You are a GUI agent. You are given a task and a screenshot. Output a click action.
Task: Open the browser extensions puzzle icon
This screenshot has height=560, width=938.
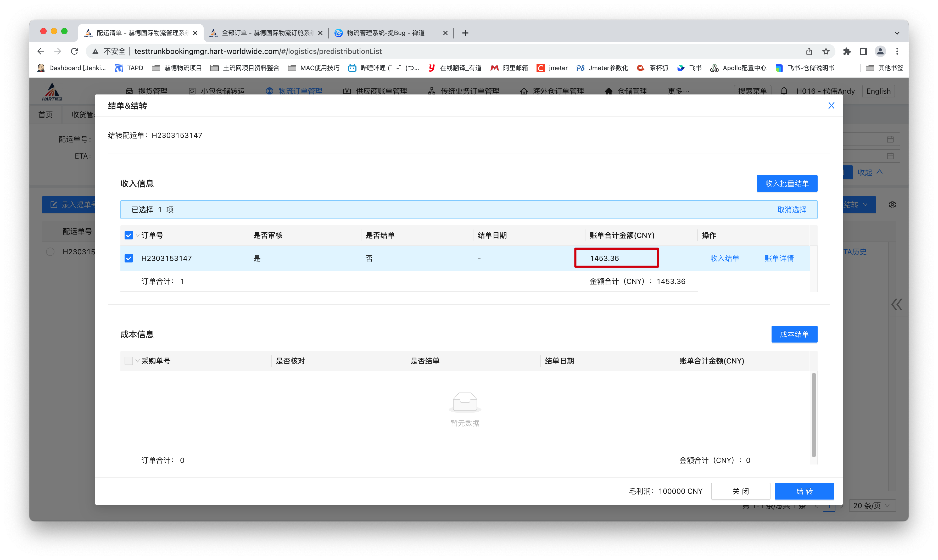click(847, 51)
